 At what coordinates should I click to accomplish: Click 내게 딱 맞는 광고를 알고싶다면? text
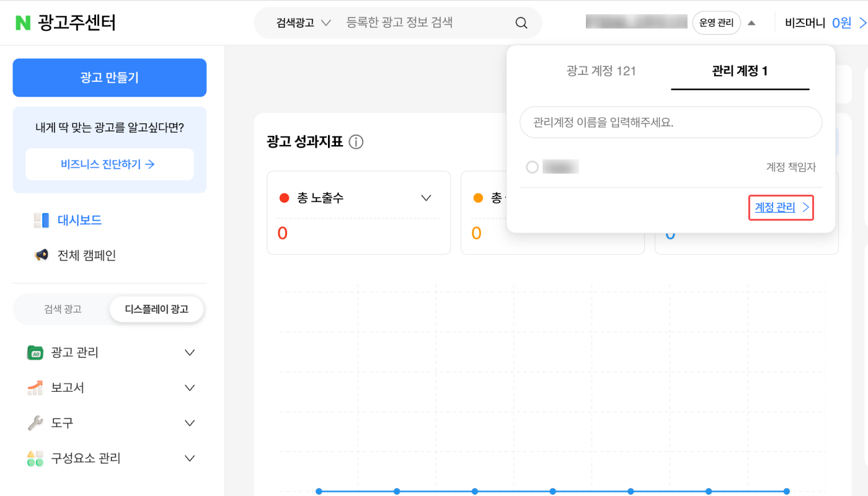click(x=110, y=128)
